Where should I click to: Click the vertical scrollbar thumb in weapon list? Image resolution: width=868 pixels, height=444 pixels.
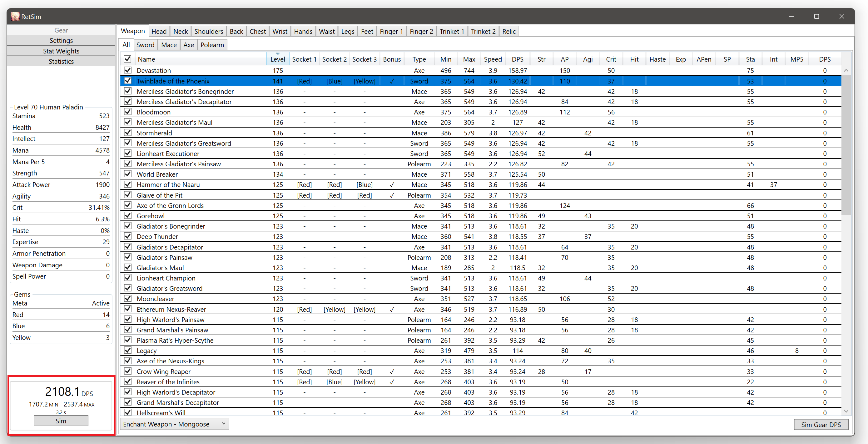(x=846, y=145)
